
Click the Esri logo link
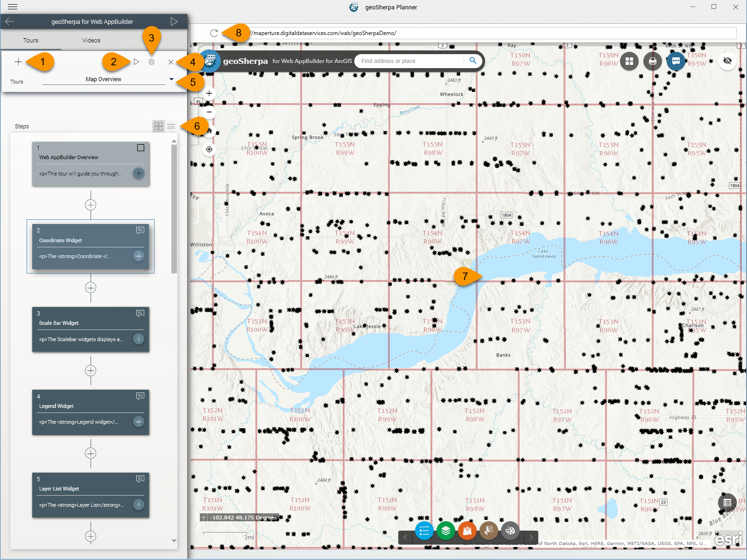point(728,539)
